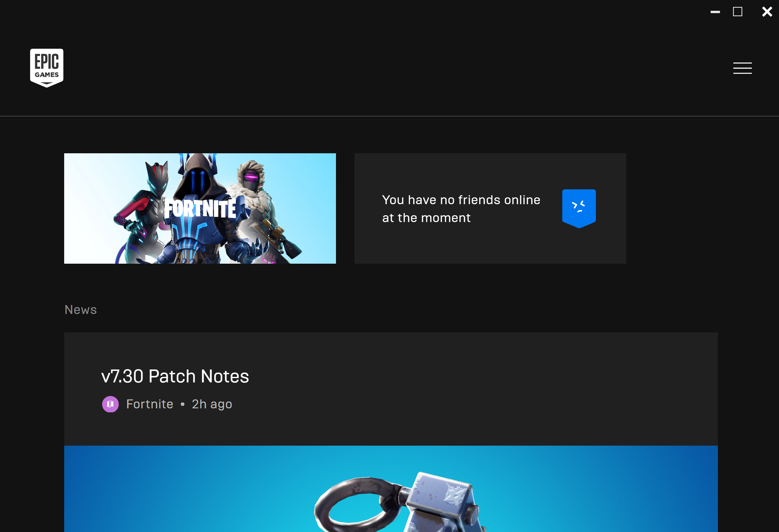The image size is (779, 532).
Task: Open the hamburger menu
Action: pos(742,68)
